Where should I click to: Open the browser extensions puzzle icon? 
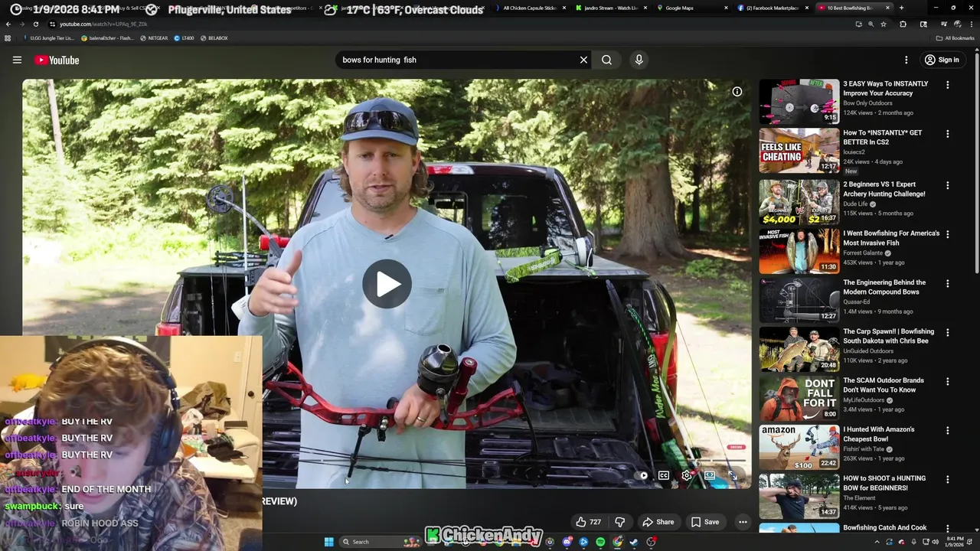coord(903,24)
